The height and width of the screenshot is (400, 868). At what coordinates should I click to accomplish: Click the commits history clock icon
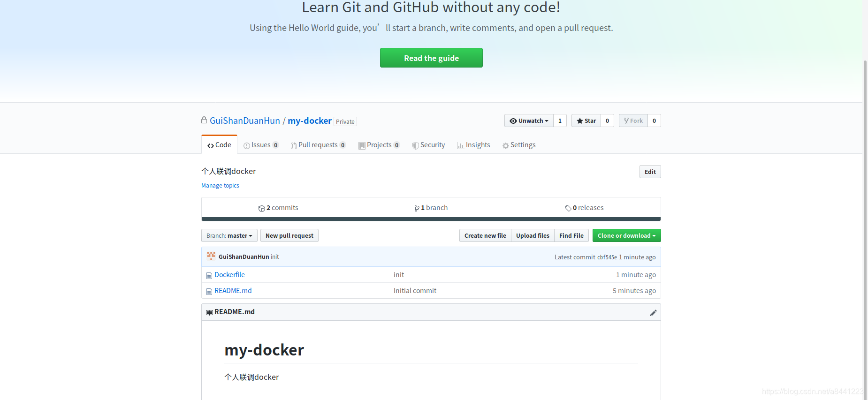[x=261, y=208]
